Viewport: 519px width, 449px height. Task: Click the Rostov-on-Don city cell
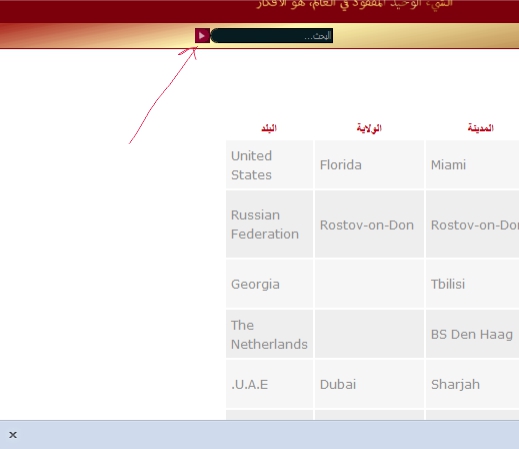[x=472, y=224]
